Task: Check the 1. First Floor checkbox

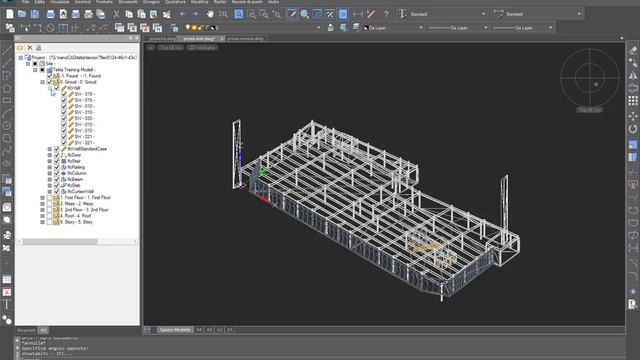Action: (x=49, y=198)
